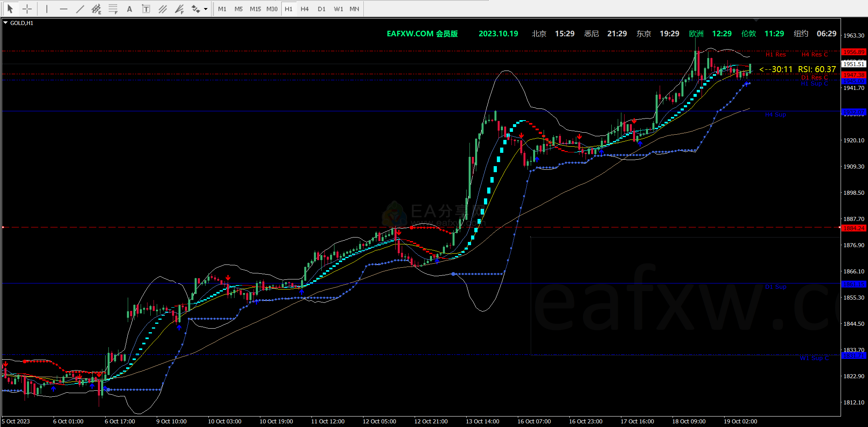Viewport: 868px width, 427px height.
Task: Click the 18 Oct 09:00 time axis label
Action: pyautogui.click(x=689, y=421)
